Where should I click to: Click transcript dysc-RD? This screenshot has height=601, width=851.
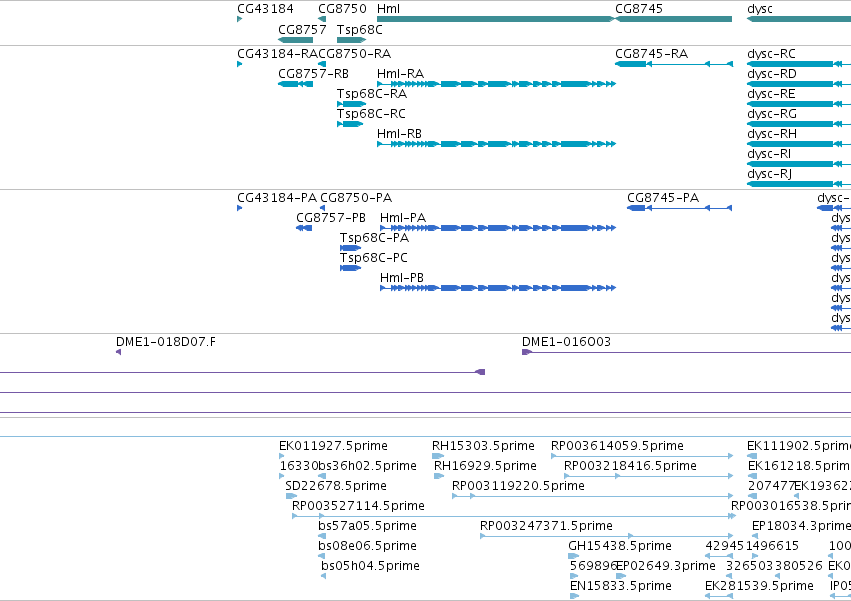point(799,84)
